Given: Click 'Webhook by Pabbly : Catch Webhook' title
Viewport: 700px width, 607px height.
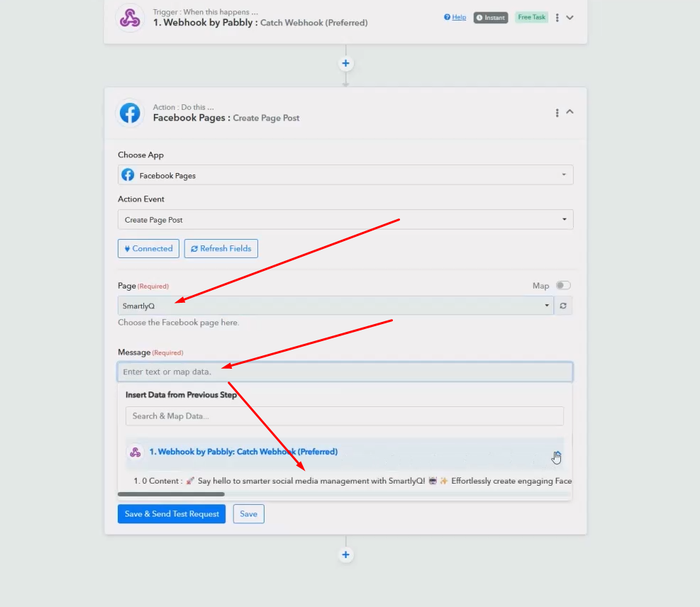Looking at the screenshot, I should pos(260,23).
